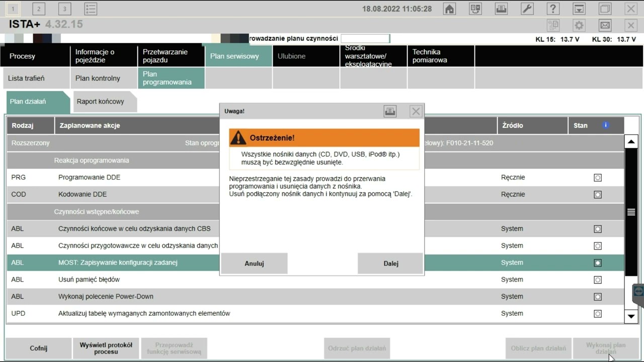The height and width of the screenshot is (362, 644).
Task: Click Wykonaj plan działań button
Action: [605, 348]
